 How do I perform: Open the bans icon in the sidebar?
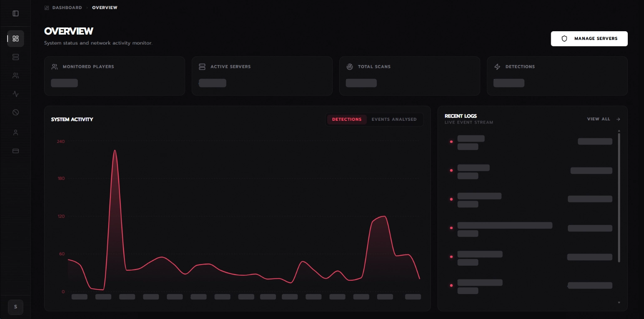point(15,112)
